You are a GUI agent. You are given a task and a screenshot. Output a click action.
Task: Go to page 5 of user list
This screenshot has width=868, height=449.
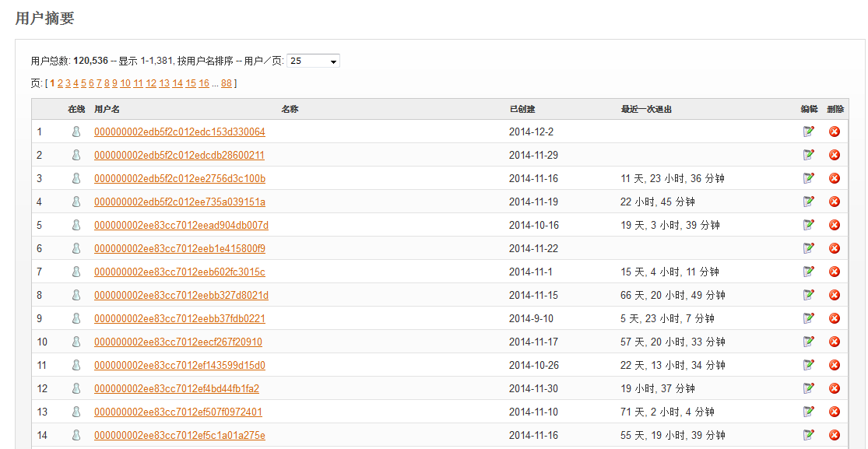tap(83, 83)
